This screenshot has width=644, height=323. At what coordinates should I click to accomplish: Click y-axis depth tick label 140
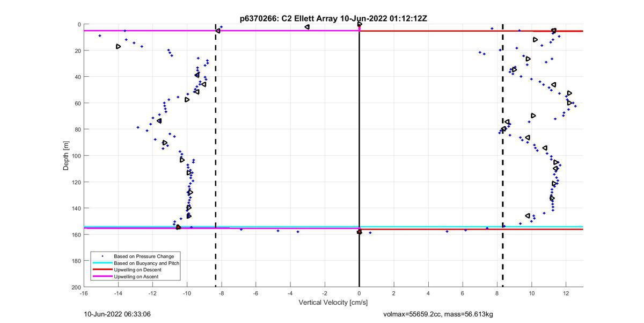pyautogui.click(x=76, y=209)
